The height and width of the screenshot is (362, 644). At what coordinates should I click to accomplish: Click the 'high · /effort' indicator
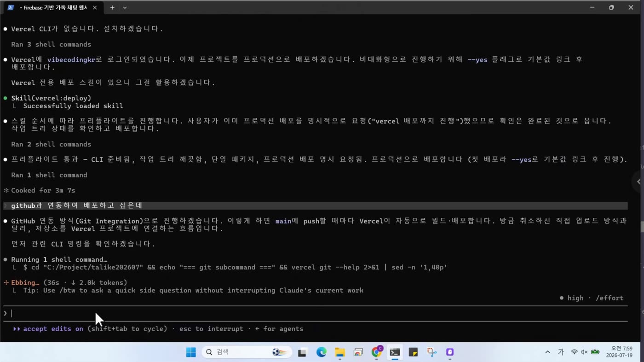592,298
